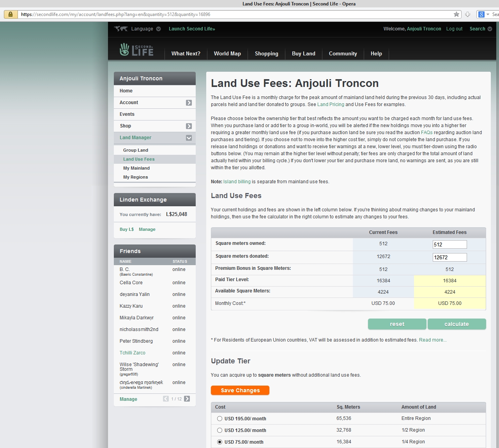
Task: Click Estimated USD 75.00 monthly cost
Action: pyautogui.click(x=450, y=303)
